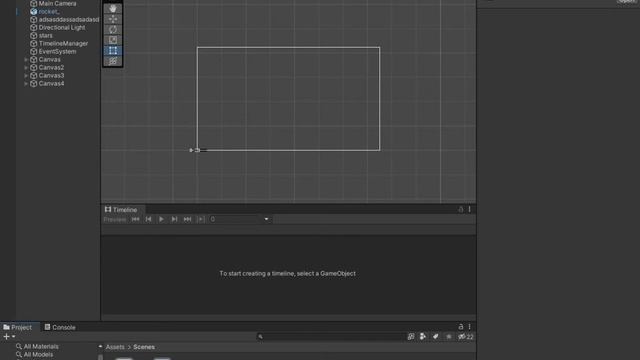Viewport: 640px width, 360px height.
Task: Toggle Timeline play range mode
Action: click(x=200, y=220)
